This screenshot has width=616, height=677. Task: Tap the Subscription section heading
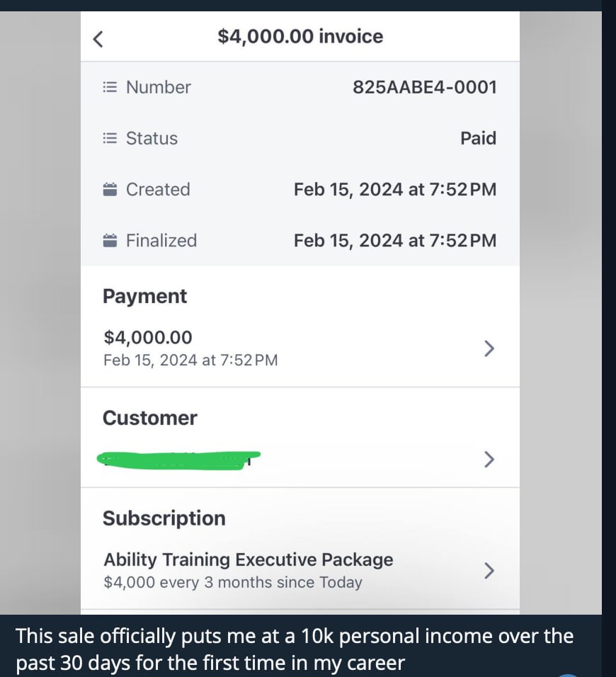pyautogui.click(x=164, y=518)
